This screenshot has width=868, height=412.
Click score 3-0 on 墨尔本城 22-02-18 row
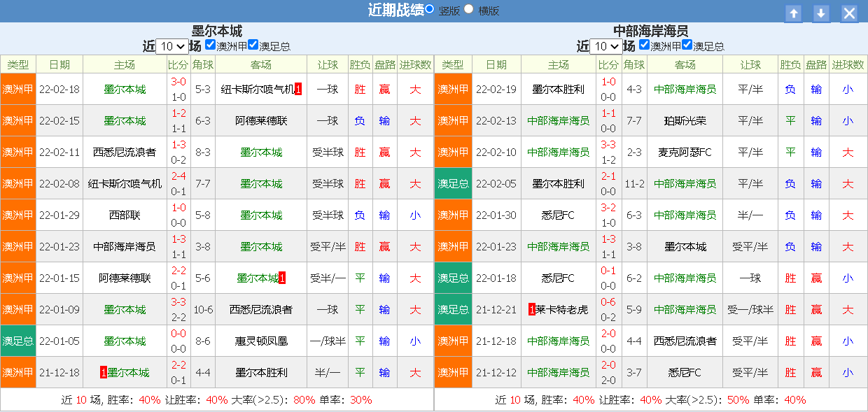click(178, 82)
